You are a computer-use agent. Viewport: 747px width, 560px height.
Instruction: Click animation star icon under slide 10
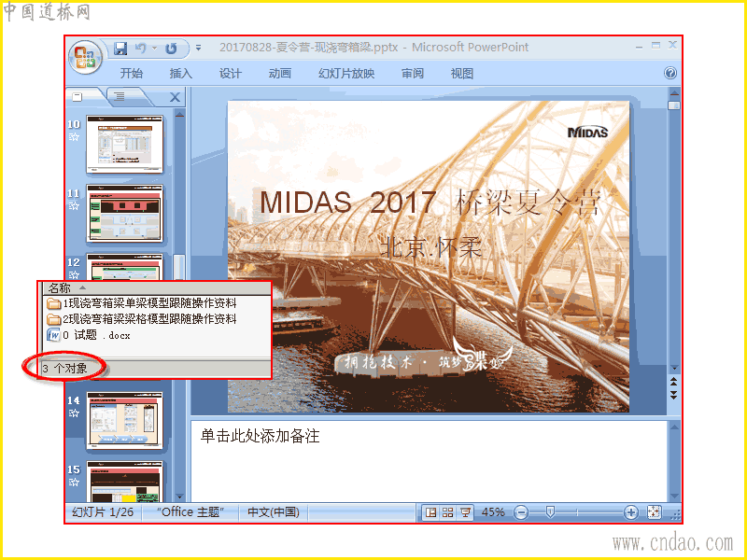click(74, 137)
